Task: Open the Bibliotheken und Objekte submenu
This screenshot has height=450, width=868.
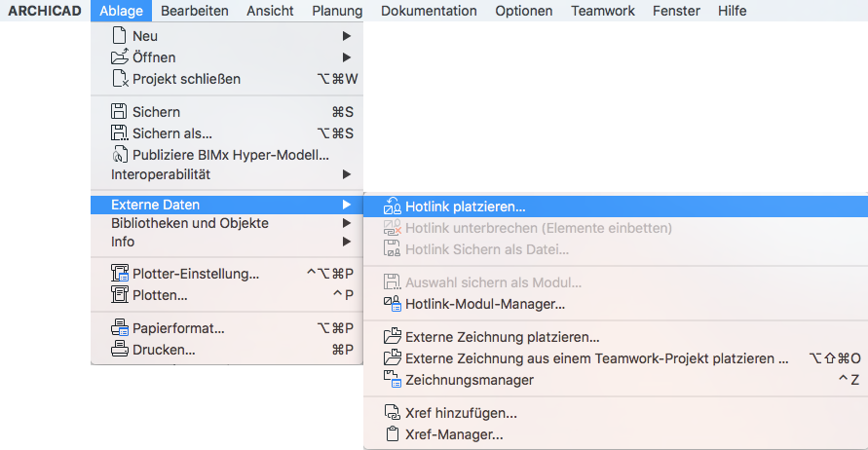Action: (x=189, y=223)
